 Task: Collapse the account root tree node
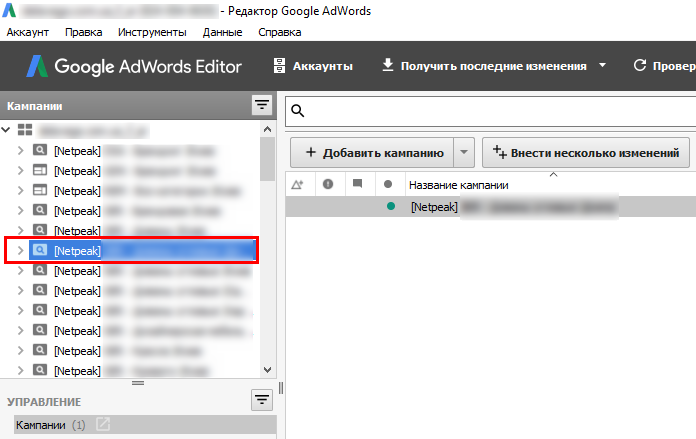tap(6, 130)
